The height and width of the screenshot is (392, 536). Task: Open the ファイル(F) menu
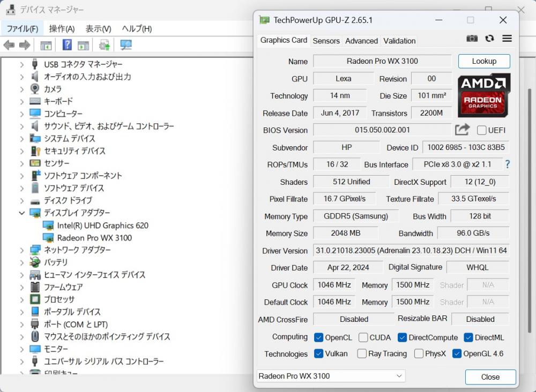point(22,29)
